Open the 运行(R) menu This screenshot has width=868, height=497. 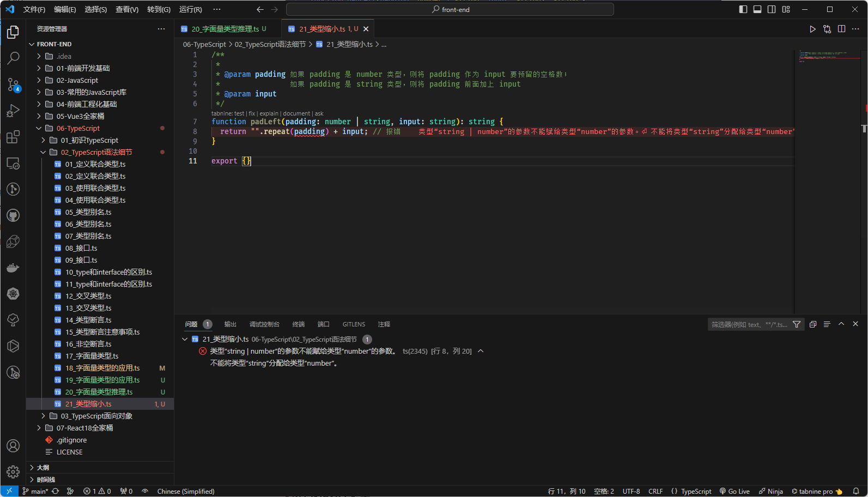point(190,9)
